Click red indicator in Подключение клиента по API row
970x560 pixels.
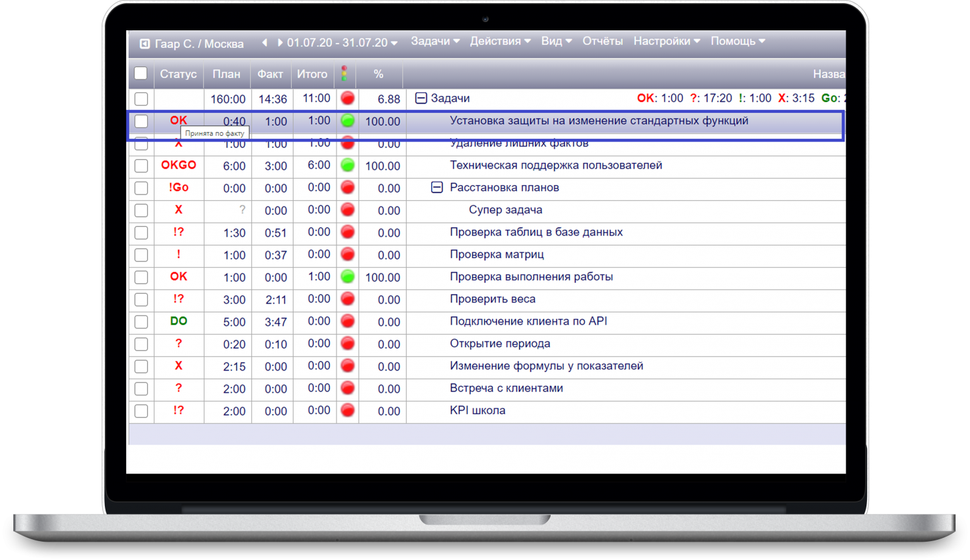[x=347, y=321]
